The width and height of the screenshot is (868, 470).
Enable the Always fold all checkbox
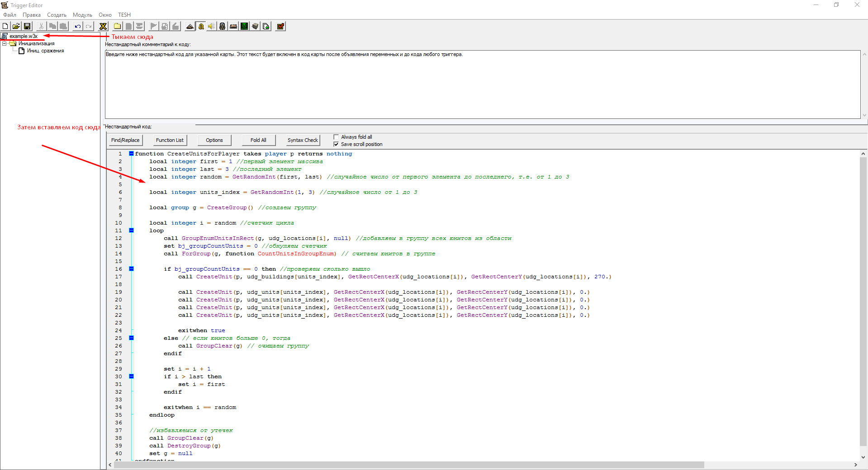[336, 137]
